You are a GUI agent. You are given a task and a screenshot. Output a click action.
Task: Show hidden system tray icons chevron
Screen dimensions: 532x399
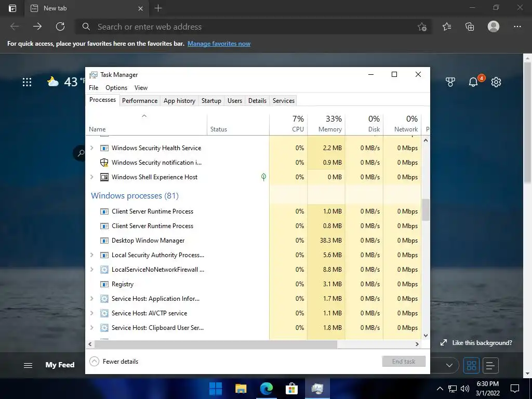click(440, 389)
